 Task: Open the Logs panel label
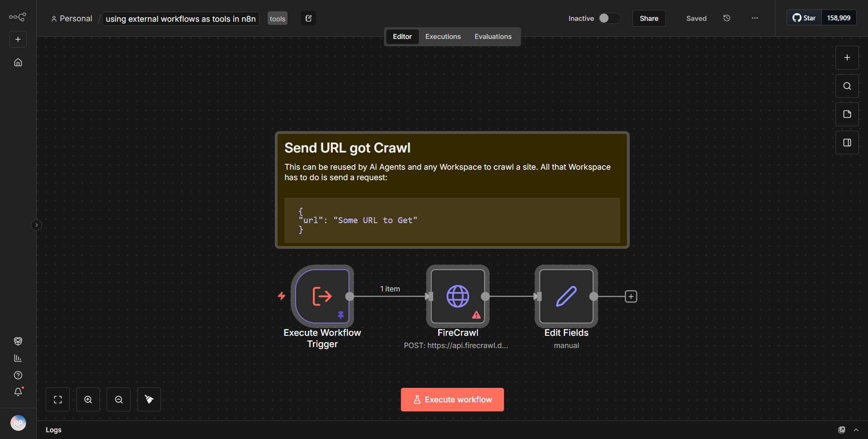(x=53, y=430)
